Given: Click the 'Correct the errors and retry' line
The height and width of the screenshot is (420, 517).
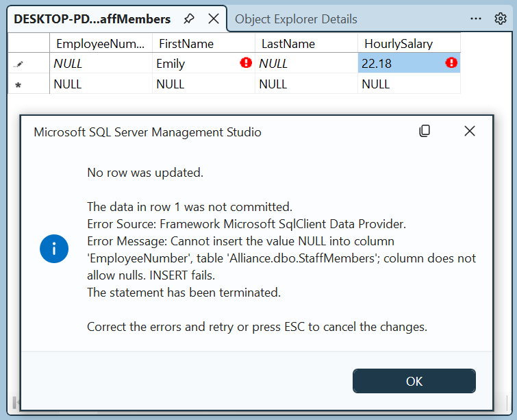Looking at the screenshot, I should click(x=257, y=327).
